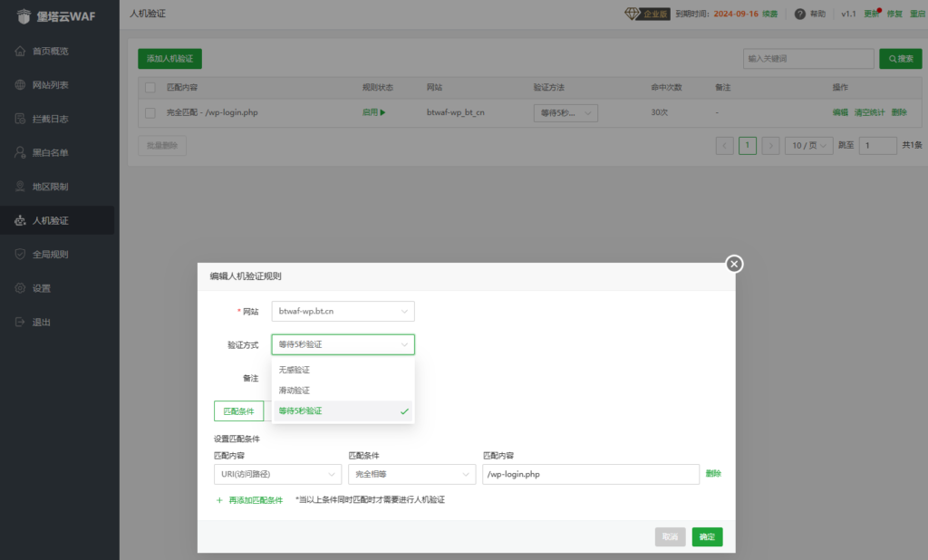Click the 30次 hit count cell
Screen dimensions: 928x560
point(660,112)
